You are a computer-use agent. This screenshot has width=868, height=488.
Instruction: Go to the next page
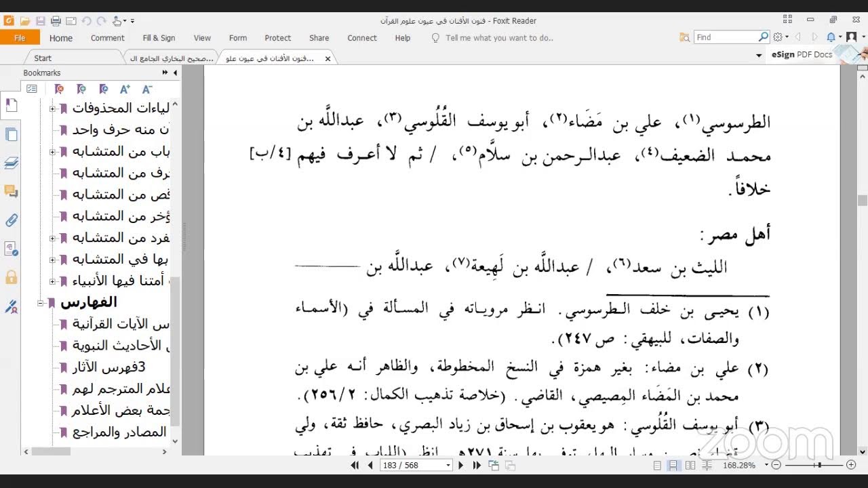click(461, 466)
